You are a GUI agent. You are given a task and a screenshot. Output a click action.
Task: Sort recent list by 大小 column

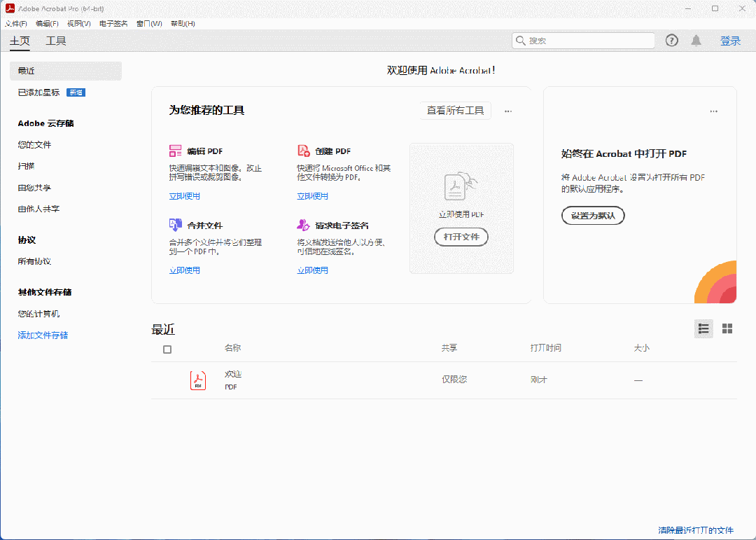[641, 347]
